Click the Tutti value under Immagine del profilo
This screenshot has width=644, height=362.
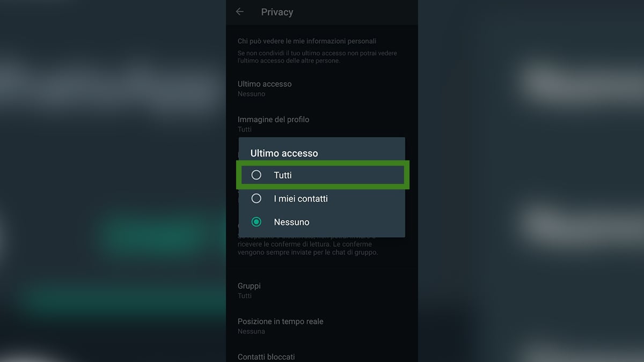pos(245,129)
